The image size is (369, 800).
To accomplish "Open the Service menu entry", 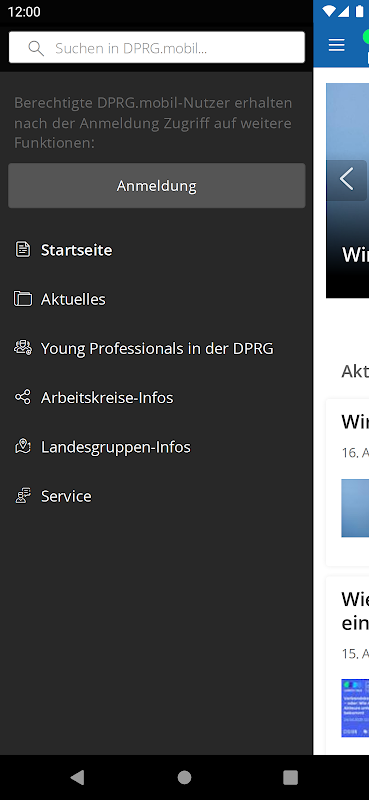I will click(x=66, y=496).
